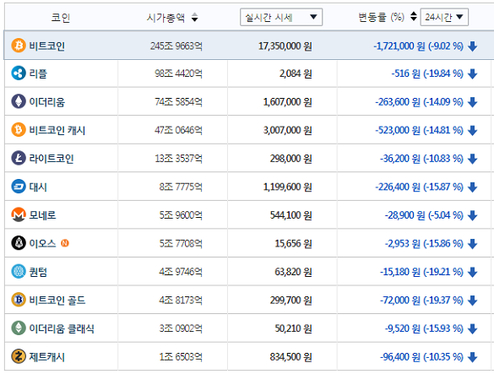Select the 비트코인 캐시 coin name
The image size is (494, 374).
tap(57, 130)
